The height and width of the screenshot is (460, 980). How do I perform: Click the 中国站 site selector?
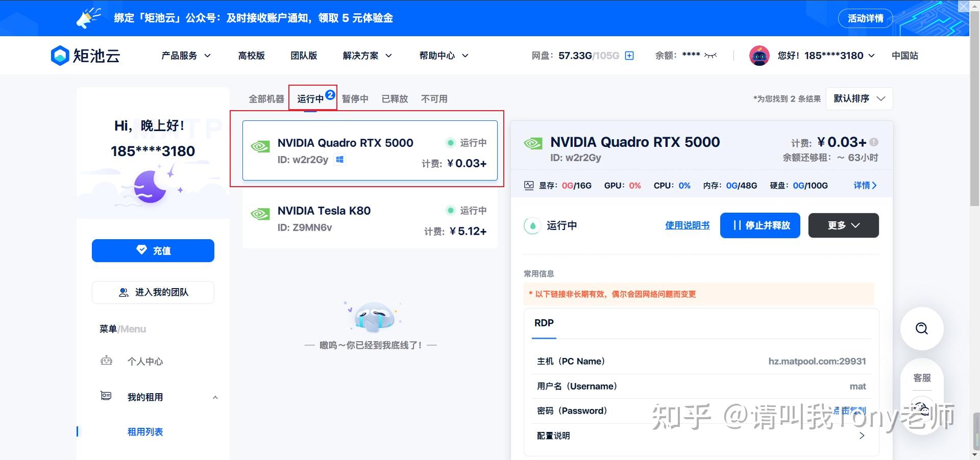(905, 56)
